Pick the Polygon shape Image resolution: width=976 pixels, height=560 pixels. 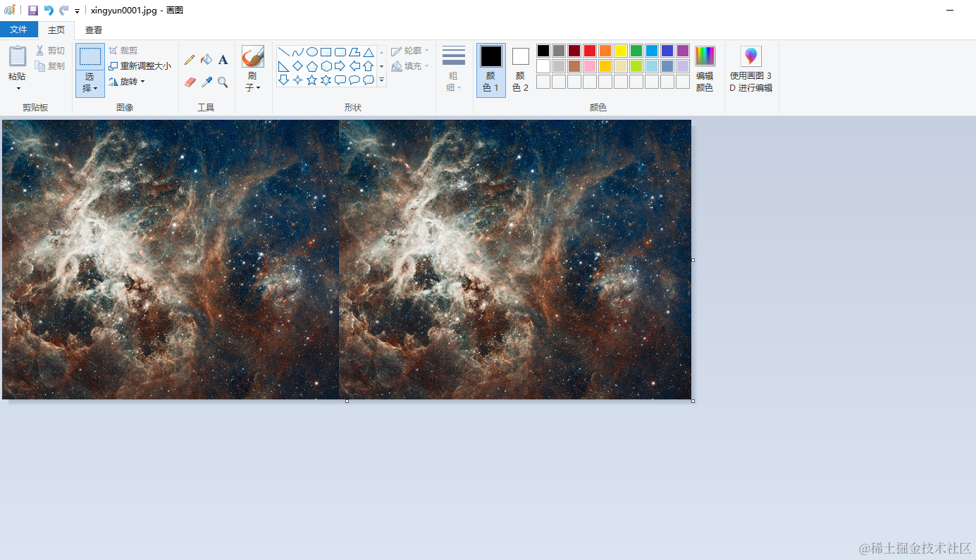click(x=354, y=52)
